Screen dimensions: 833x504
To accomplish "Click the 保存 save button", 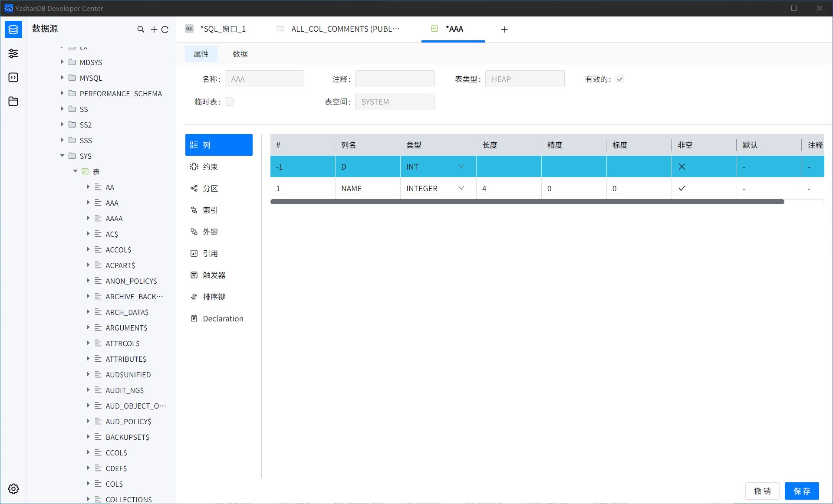I will (x=802, y=491).
